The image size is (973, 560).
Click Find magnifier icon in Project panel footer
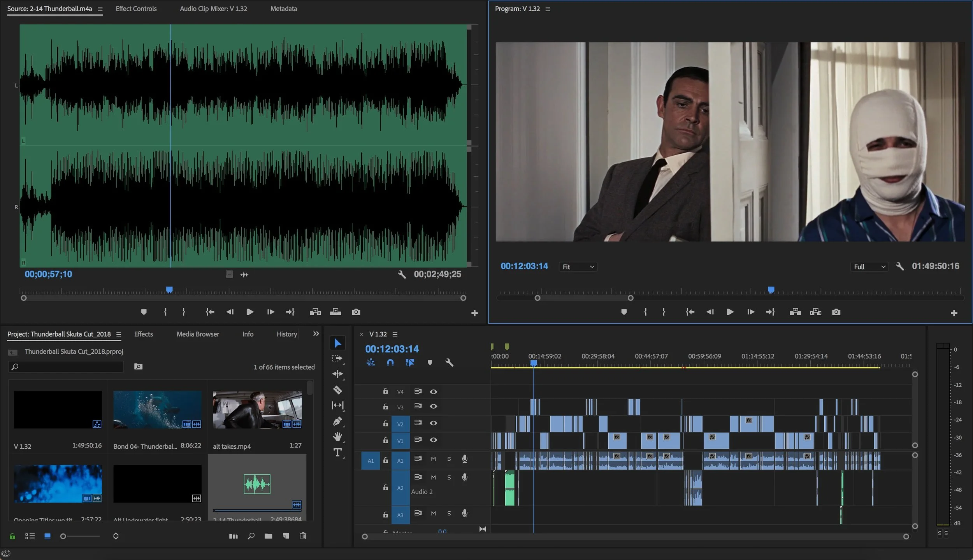[x=251, y=536]
